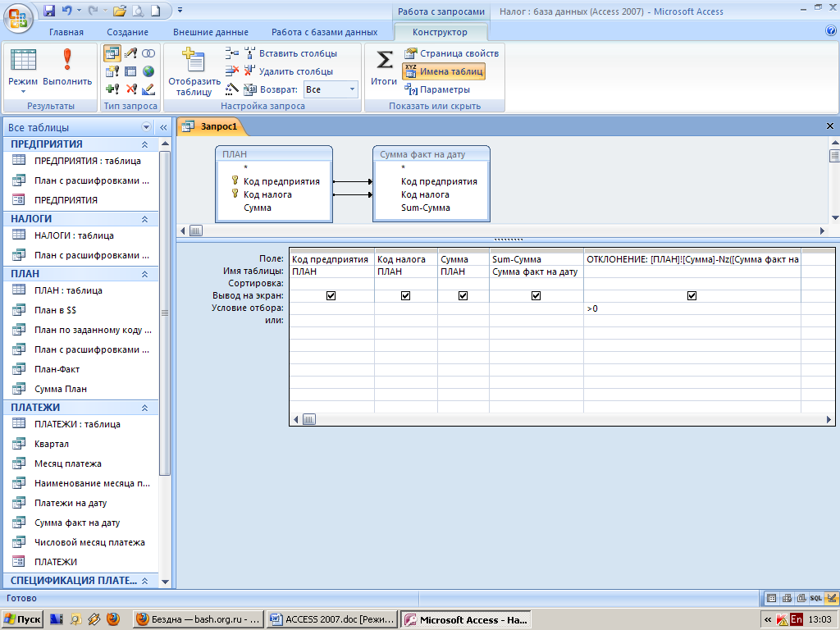This screenshot has height=630, width=840.
Task: Toggle Имена таблиц button
Action: pyautogui.click(x=444, y=71)
